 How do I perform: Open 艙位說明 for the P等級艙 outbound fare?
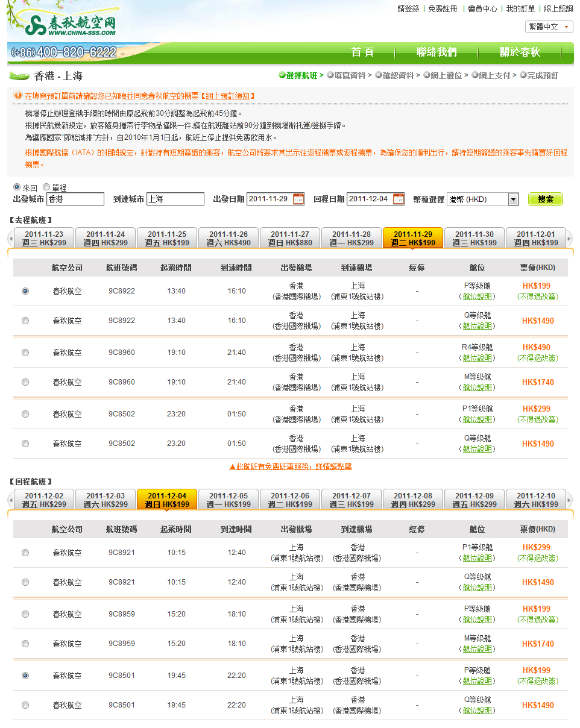click(x=477, y=297)
